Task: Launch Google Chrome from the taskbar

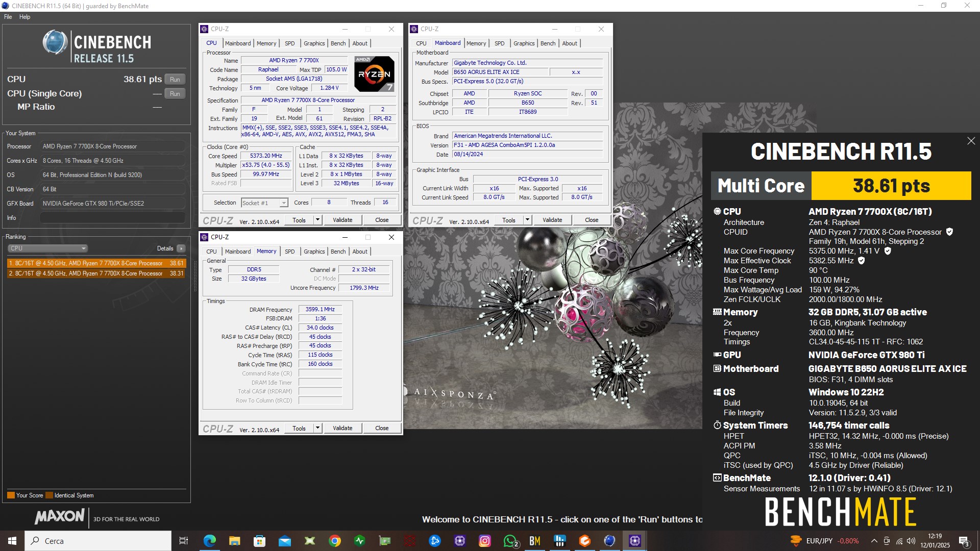Action: click(334, 541)
